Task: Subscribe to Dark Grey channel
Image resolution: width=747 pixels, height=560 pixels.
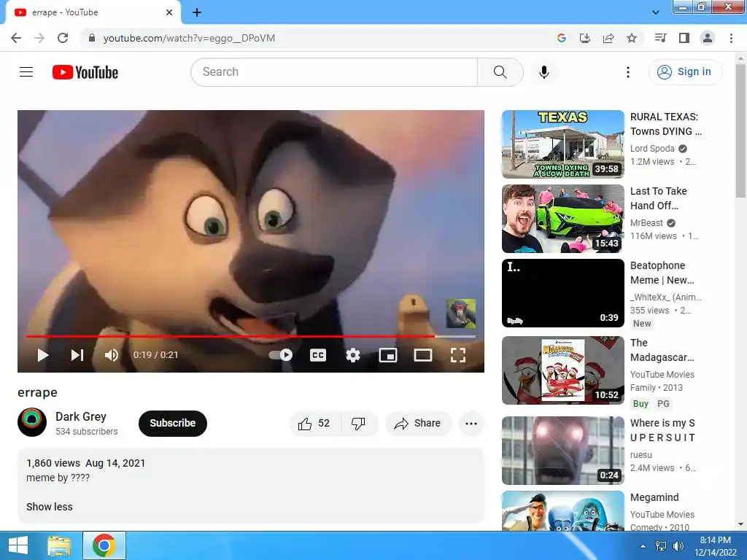Action: pyautogui.click(x=172, y=424)
